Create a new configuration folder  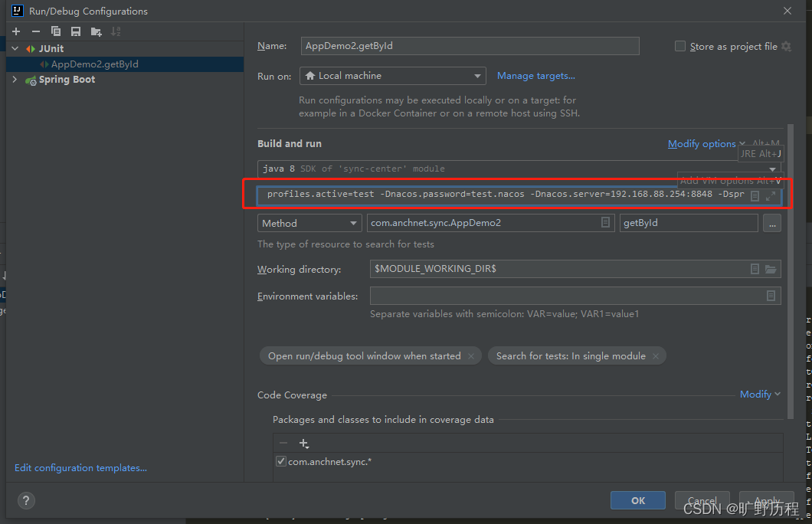[94, 31]
